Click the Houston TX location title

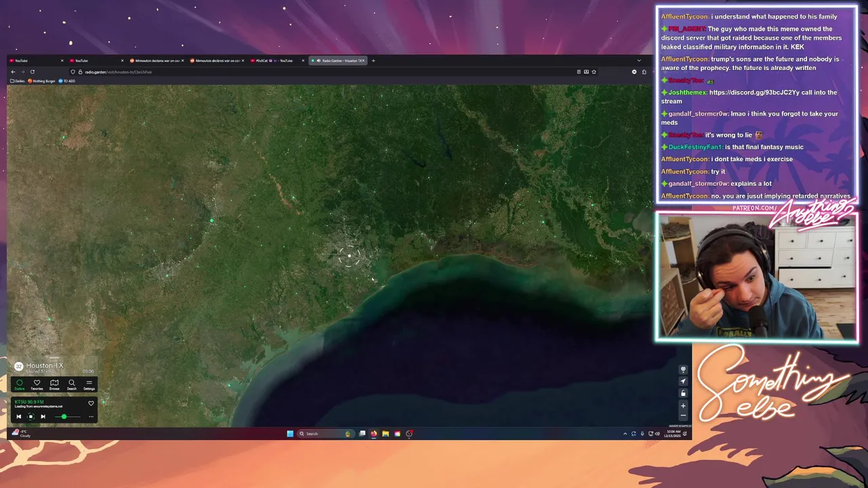(x=45, y=365)
